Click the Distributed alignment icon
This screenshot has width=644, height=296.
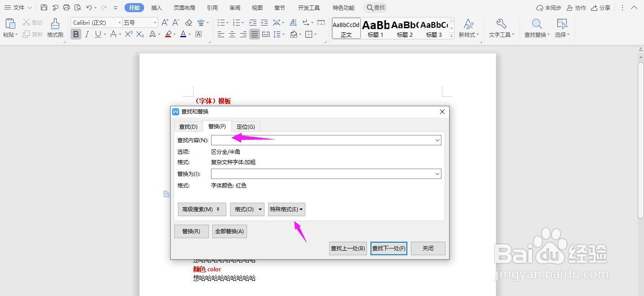[266, 34]
